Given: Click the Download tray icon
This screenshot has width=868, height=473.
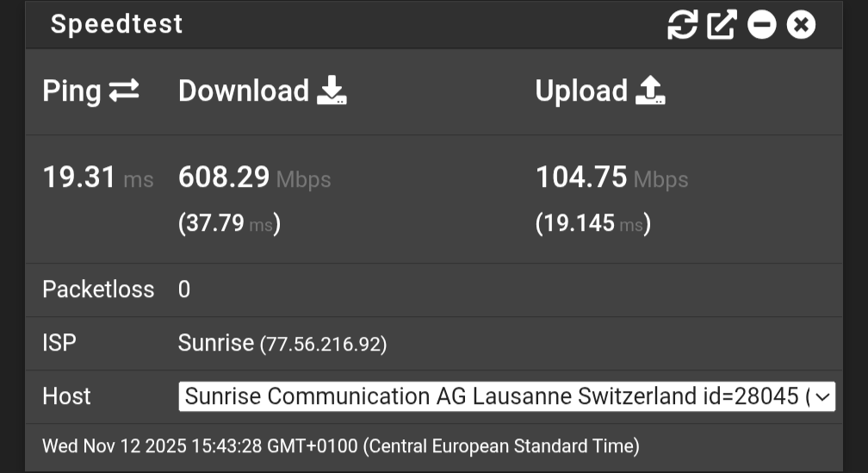Looking at the screenshot, I should click(x=332, y=90).
